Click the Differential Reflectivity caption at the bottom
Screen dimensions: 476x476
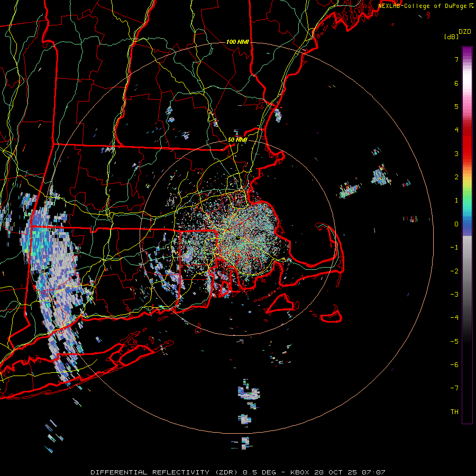pyautogui.click(x=238, y=472)
